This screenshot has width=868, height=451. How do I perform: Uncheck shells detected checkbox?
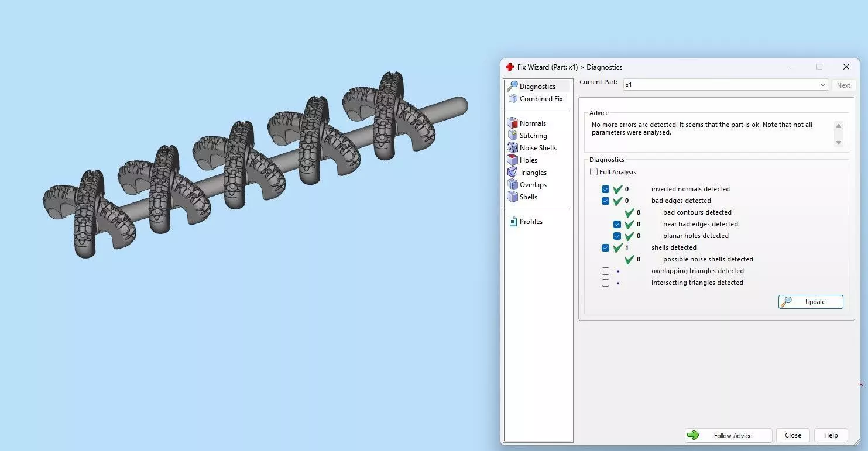coord(605,248)
